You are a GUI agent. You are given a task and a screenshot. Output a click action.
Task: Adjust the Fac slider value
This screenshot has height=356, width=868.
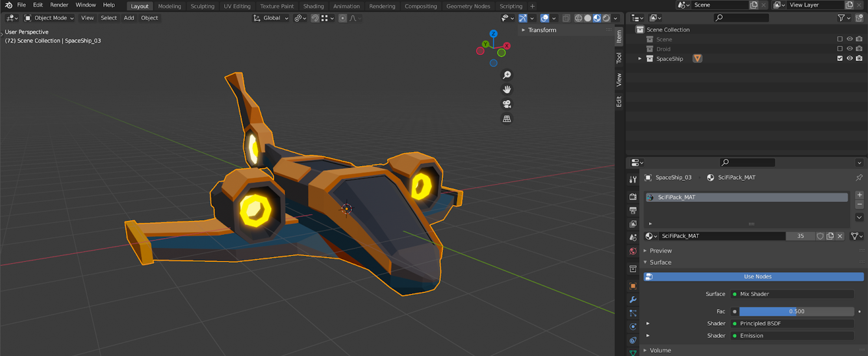pyautogui.click(x=796, y=311)
